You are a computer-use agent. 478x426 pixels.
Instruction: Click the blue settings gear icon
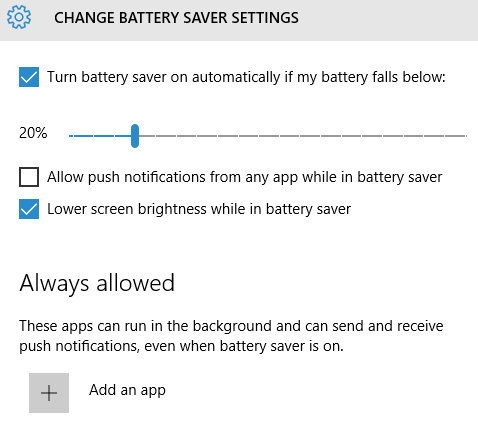click(19, 17)
